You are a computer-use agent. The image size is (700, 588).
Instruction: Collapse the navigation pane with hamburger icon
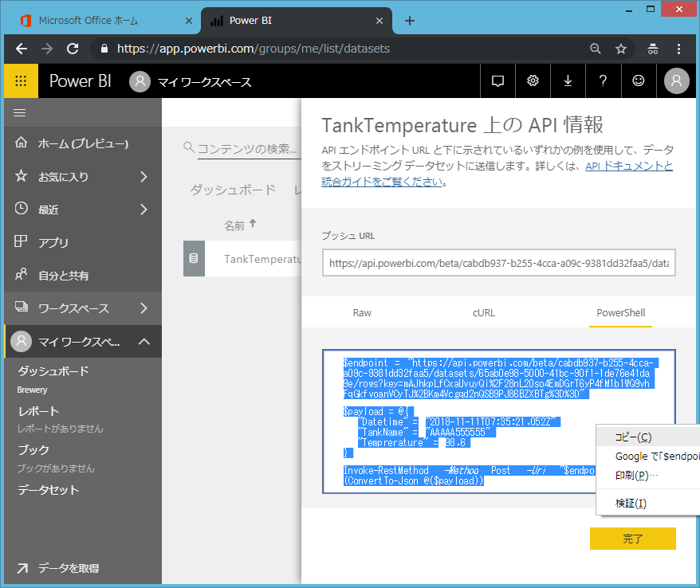20,113
